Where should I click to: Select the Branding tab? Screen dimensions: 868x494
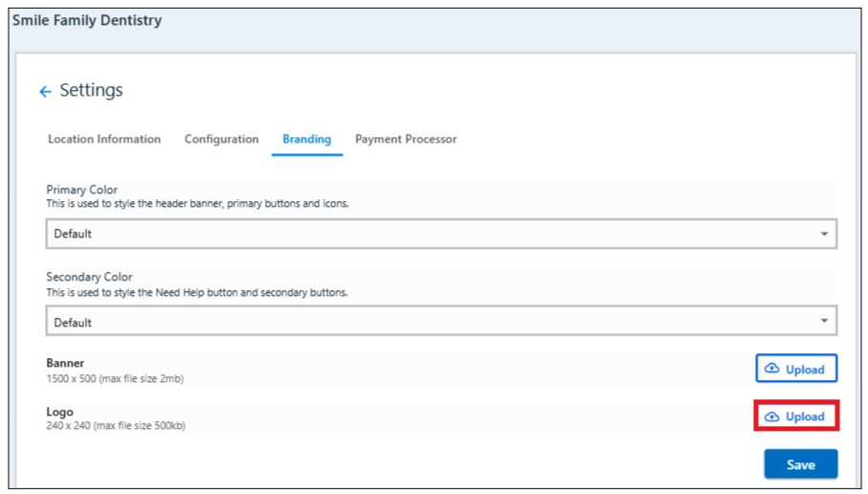point(306,139)
